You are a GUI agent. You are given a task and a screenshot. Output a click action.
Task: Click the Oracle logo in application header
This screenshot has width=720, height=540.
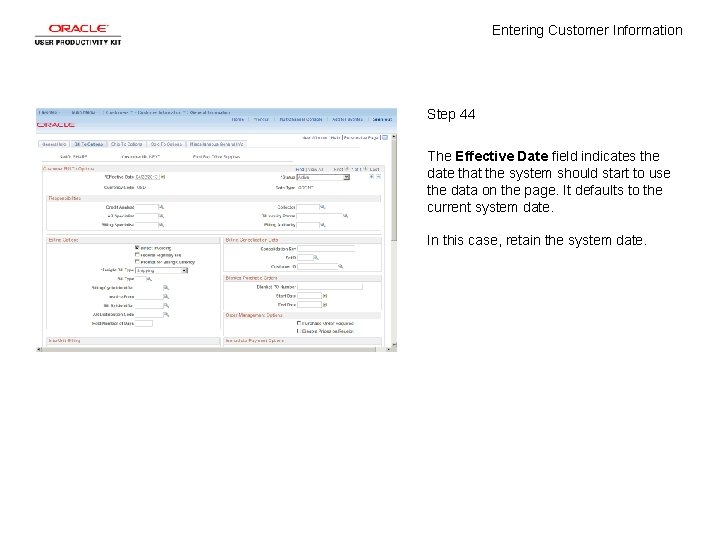[56, 125]
